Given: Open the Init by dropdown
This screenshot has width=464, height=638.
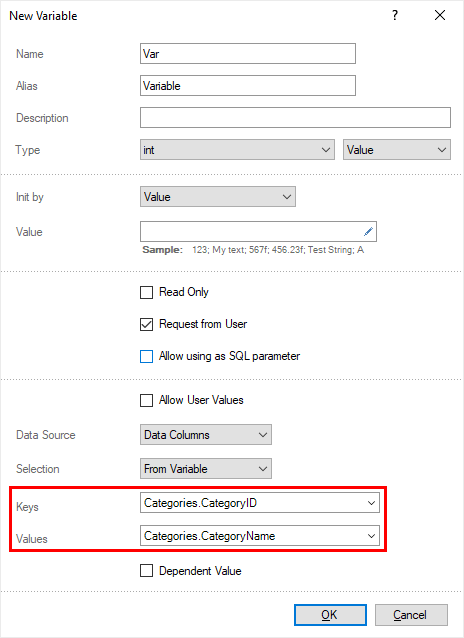Looking at the screenshot, I should (218, 197).
